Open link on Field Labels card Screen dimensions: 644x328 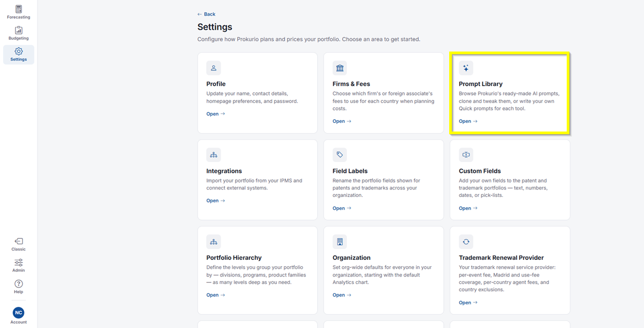point(342,208)
